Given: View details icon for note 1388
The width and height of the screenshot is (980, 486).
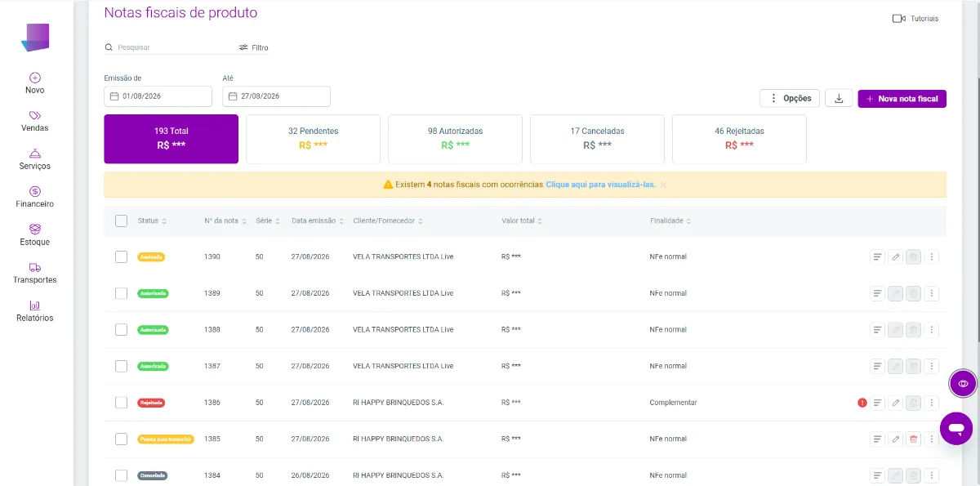Looking at the screenshot, I should [877, 330].
